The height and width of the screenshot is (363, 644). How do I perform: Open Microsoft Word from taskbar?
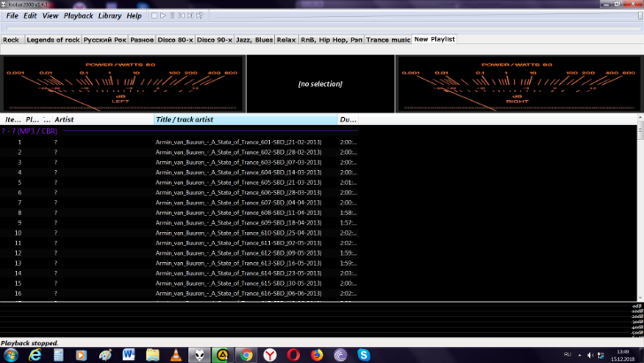(x=128, y=355)
